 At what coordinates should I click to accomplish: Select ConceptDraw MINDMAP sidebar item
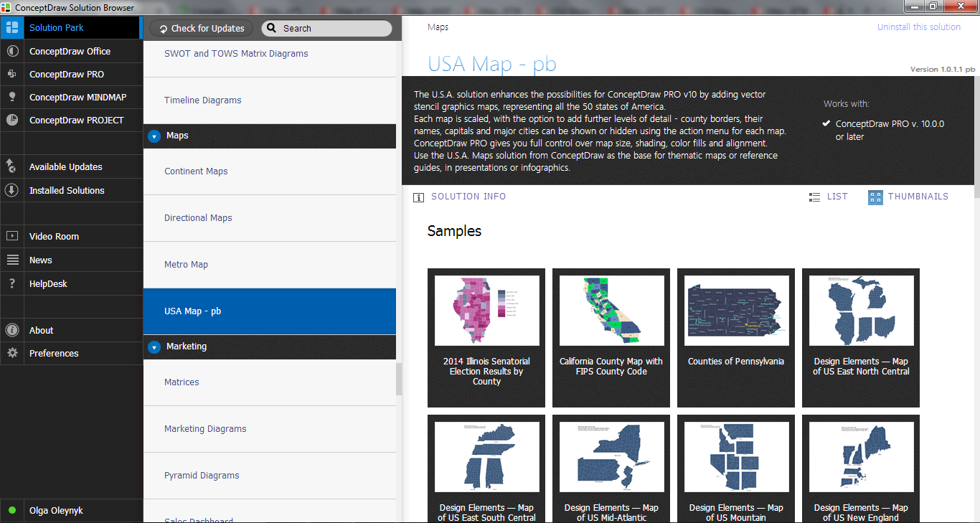click(x=70, y=98)
